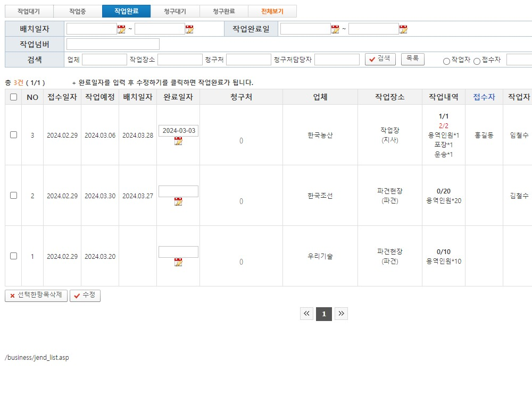Switch to the 작업대기 tab
Screen dimensions: 532x405
click(x=29, y=11)
